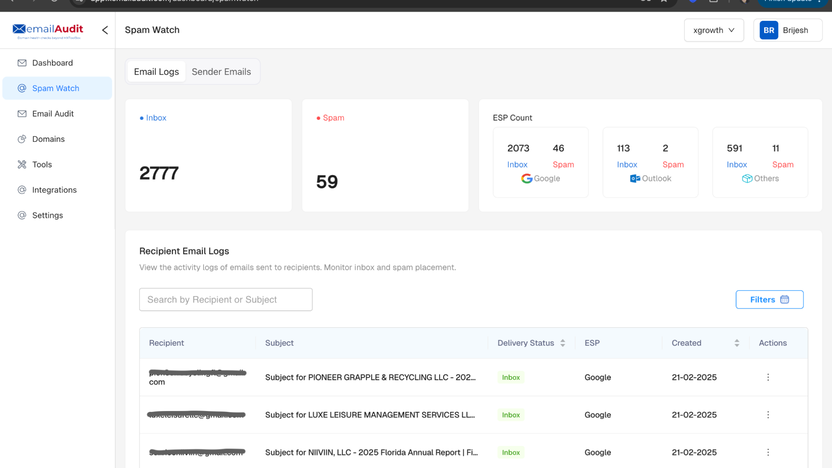Viewport: 832px width, 468px height.
Task: Click the emailAudit logo
Action: pyautogui.click(x=48, y=31)
